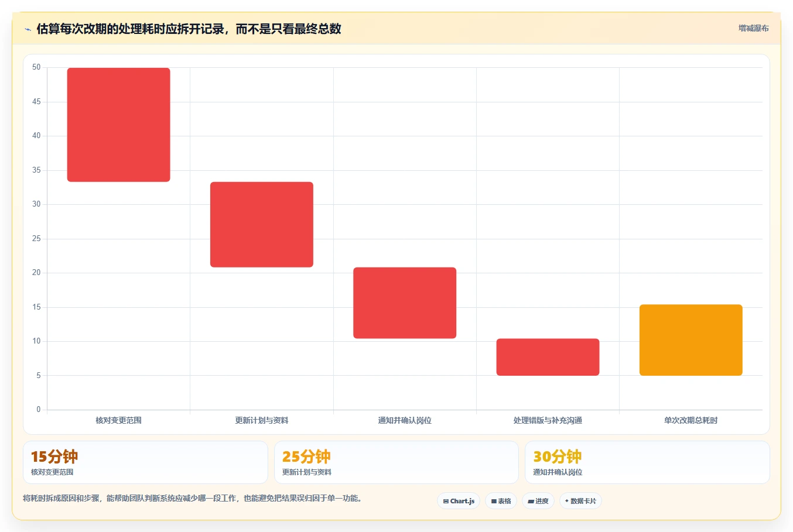Click the y-axis value 15
793x532 pixels.
(36, 307)
